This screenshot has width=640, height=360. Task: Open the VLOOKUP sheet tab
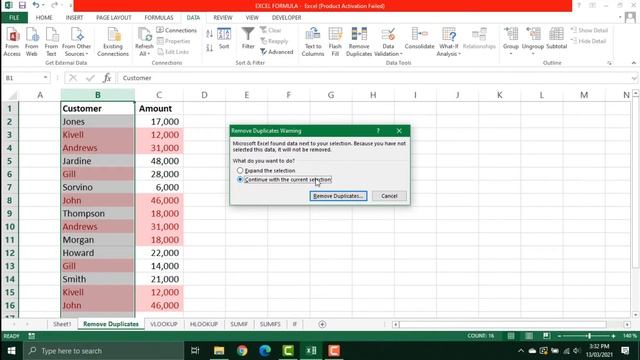tap(164, 324)
